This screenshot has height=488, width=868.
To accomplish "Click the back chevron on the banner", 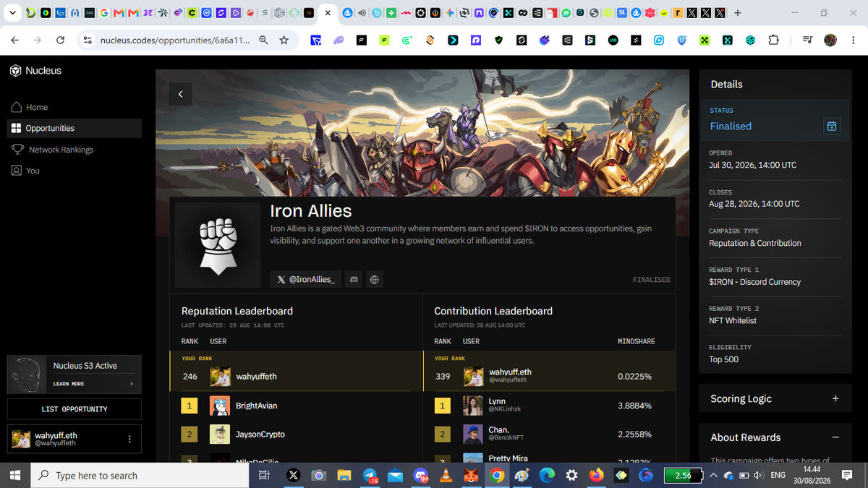I will [180, 94].
